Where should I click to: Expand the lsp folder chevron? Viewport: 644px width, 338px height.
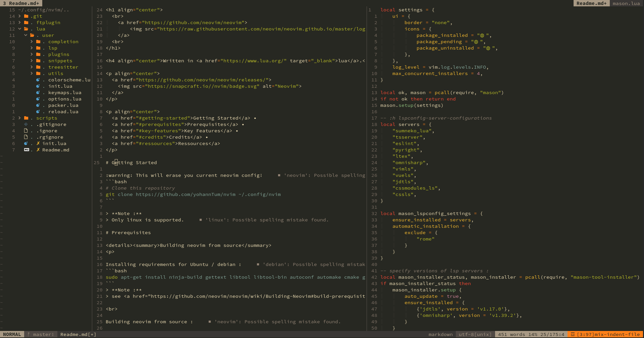click(x=32, y=48)
